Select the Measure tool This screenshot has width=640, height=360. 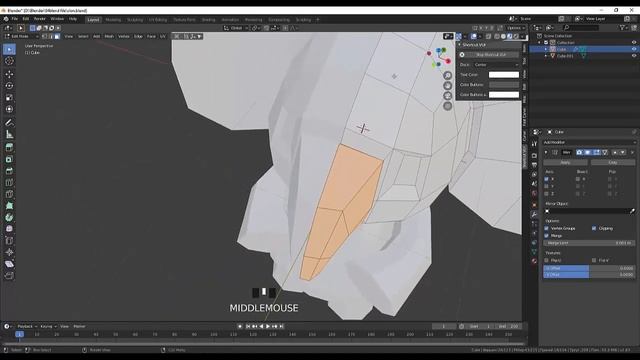[x=9, y=134]
